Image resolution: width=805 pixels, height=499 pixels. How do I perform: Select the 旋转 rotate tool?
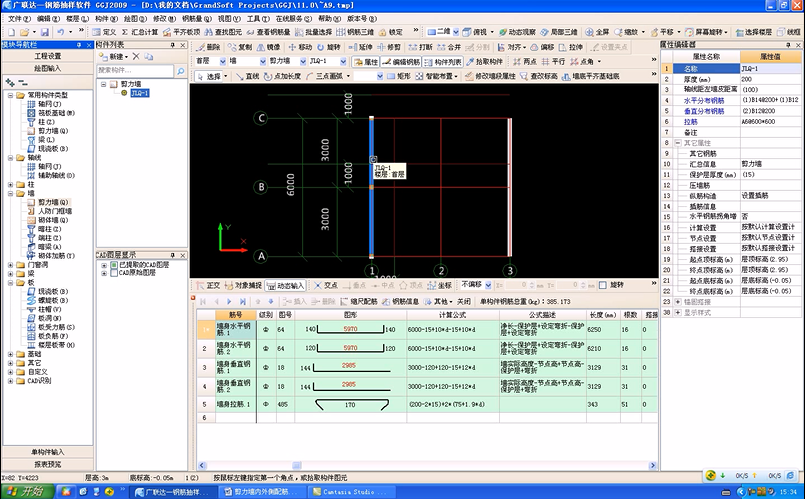[x=329, y=47]
